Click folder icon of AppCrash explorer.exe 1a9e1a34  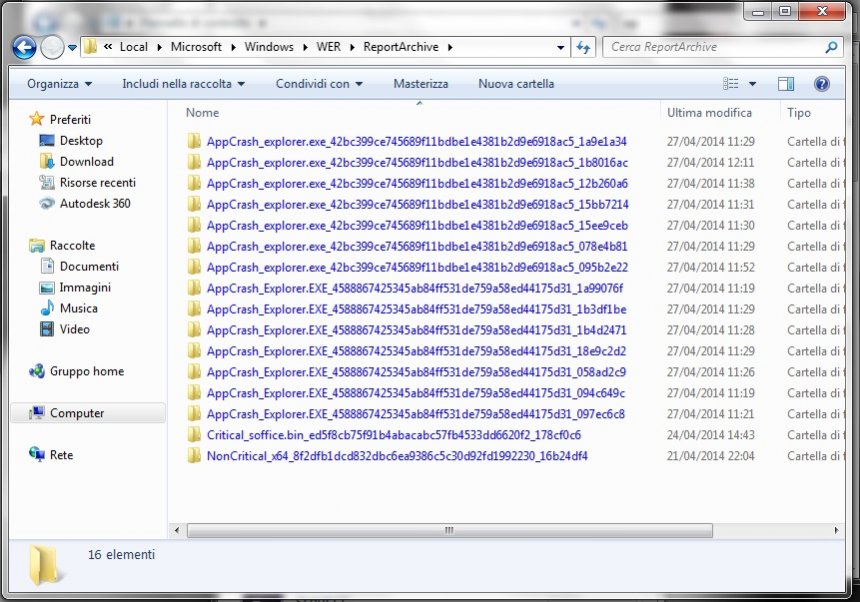[x=194, y=141]
